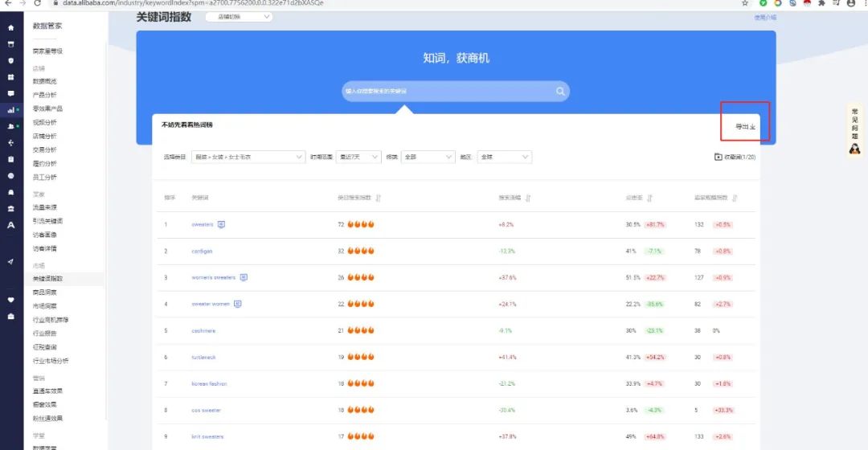Image resolution: width=868 pixels, height=450 pixels.
Task: Click the +37.6% growth value
Action: pos(507,278)
